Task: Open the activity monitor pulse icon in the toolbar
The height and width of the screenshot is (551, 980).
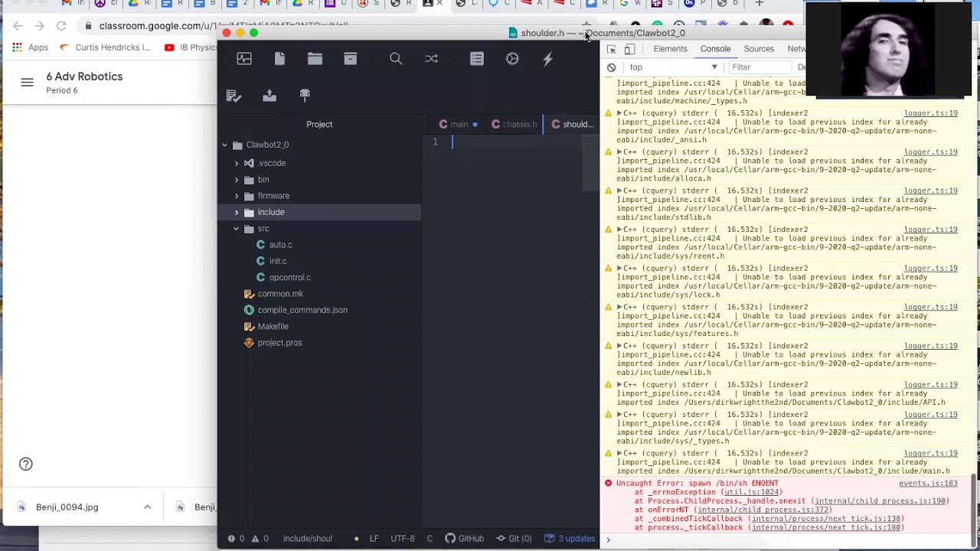Action: [x=244, y=59]
